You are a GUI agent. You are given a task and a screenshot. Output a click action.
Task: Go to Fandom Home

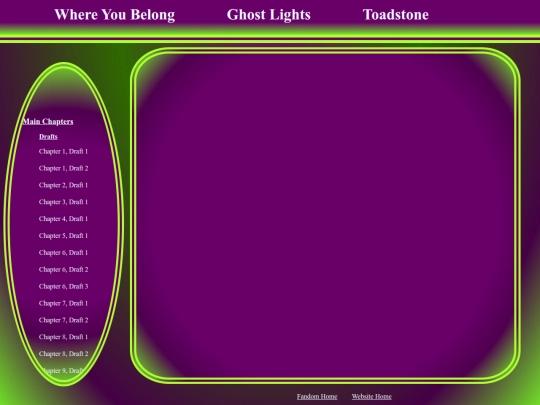317,397
